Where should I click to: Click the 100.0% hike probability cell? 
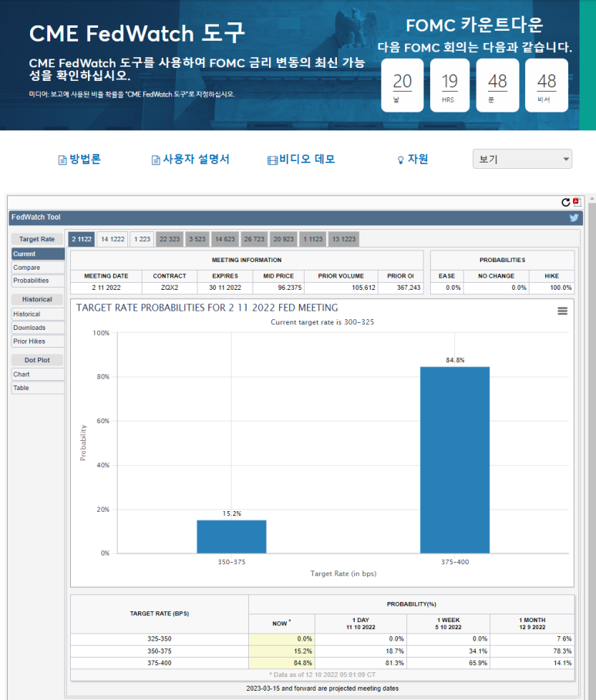552,288
